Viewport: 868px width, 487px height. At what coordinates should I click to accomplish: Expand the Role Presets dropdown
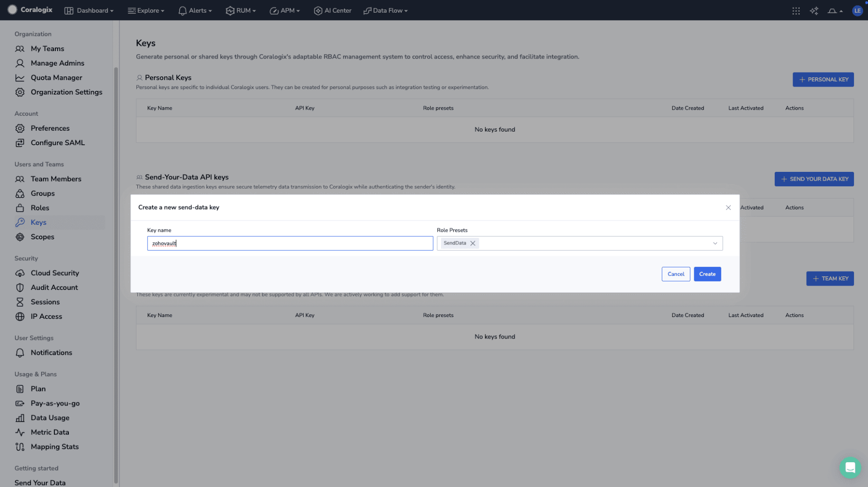tap(715, 243)
